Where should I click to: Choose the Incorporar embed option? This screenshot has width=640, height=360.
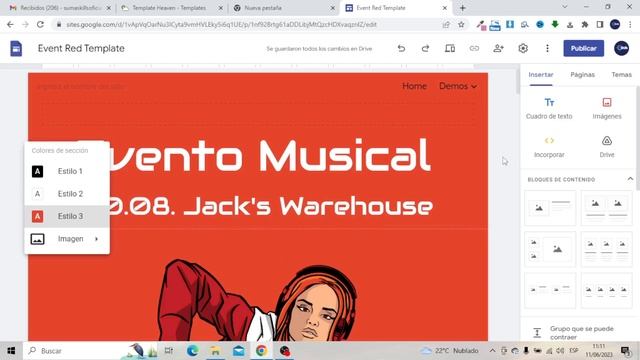(549, 147)
